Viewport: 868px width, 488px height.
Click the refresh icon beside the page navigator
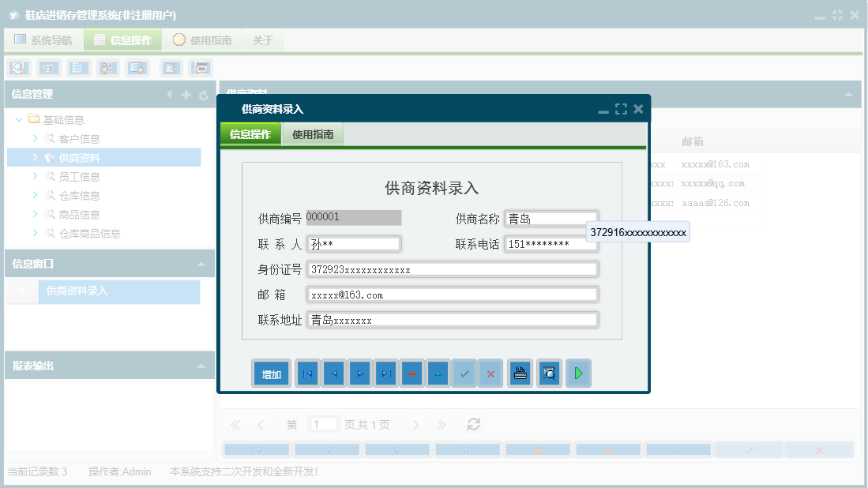click(473, 424)
